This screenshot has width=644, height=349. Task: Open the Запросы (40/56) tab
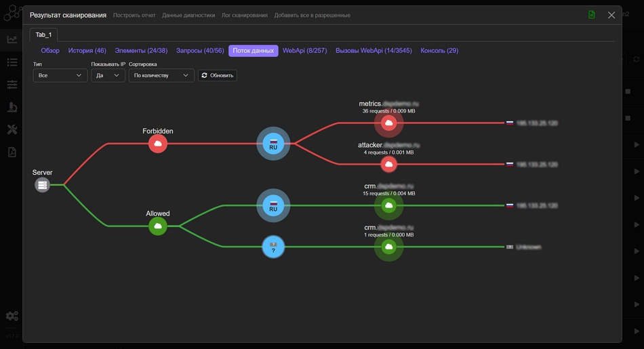[x=200, y=51]
